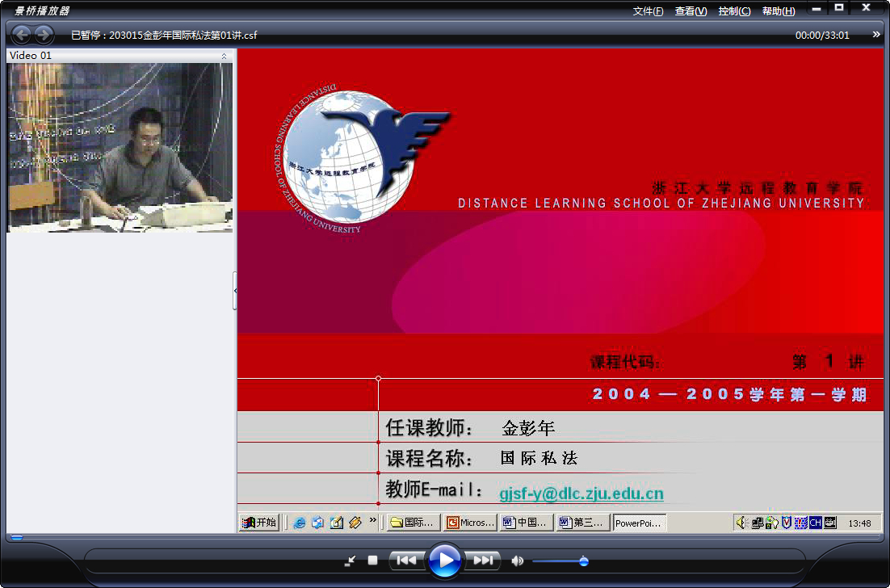The height and width of the screenshot is (588, 890).
Task: Go back with the left arrow button
Action: click(22, 35)
